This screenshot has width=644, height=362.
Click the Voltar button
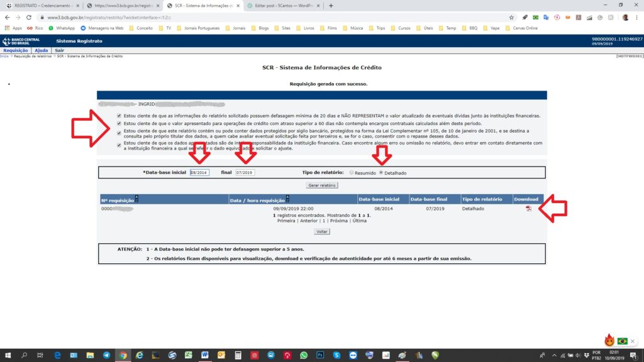[x=322, y=232]
